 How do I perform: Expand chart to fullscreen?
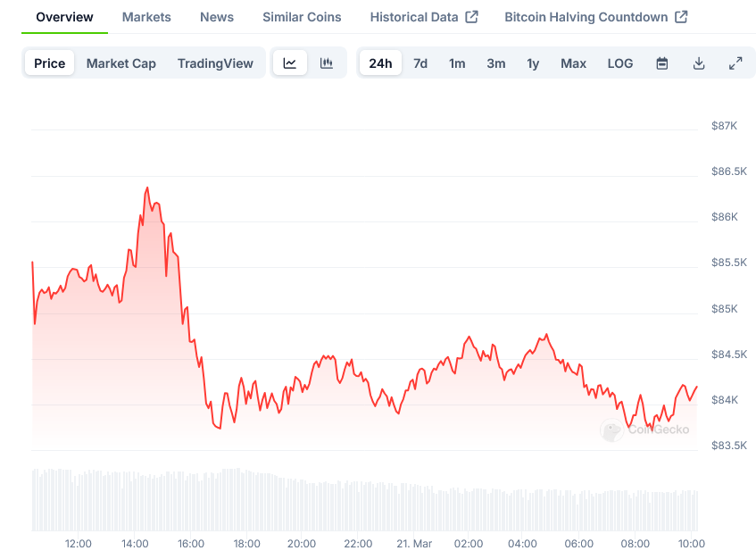tap(735, 63)
